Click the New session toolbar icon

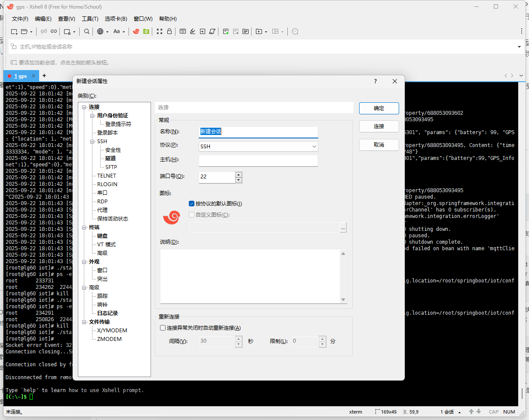click(x=14, y=31)
